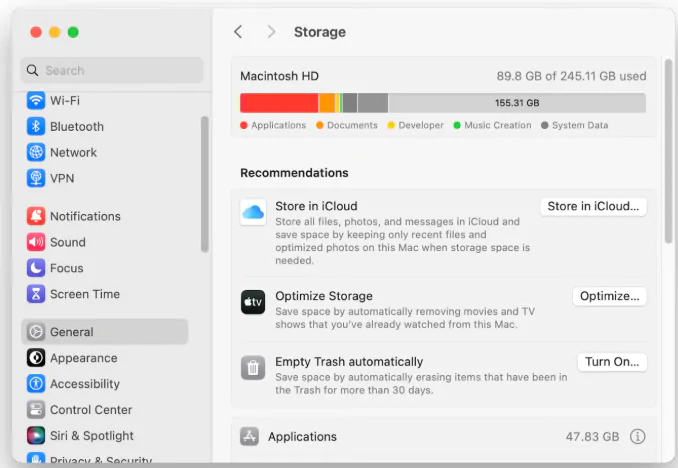Open Screen Time hourglass icon
Screen dimensions: 678x468
(x=36, y=295)
